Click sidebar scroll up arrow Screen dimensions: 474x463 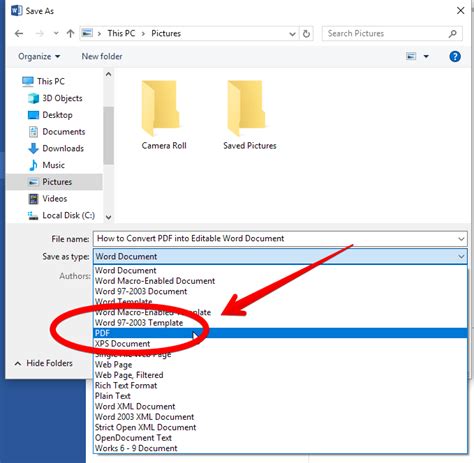tap(108, 74)
